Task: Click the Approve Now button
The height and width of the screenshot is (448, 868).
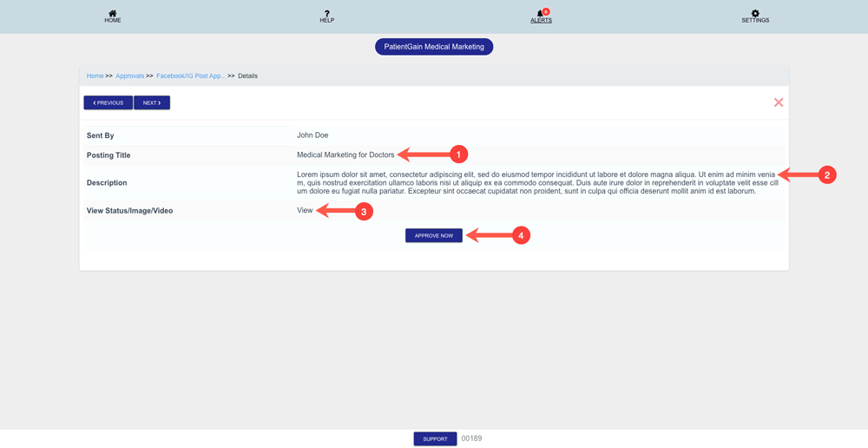Action: (434, 236)
